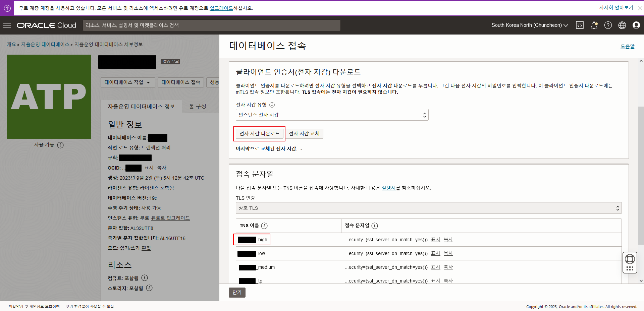The width and height of the screenshot is (644, 311).
Task: Open the floating support lifebuoy widget
Action: click(630, 263)
